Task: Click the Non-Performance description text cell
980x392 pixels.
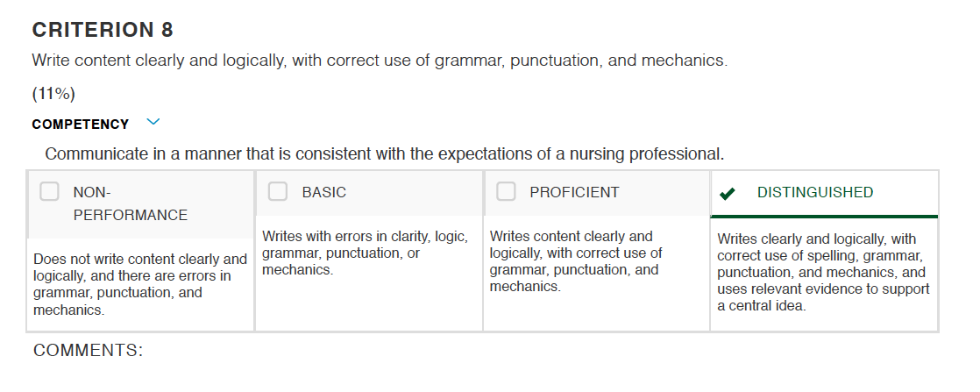Action: coord(140,284)
